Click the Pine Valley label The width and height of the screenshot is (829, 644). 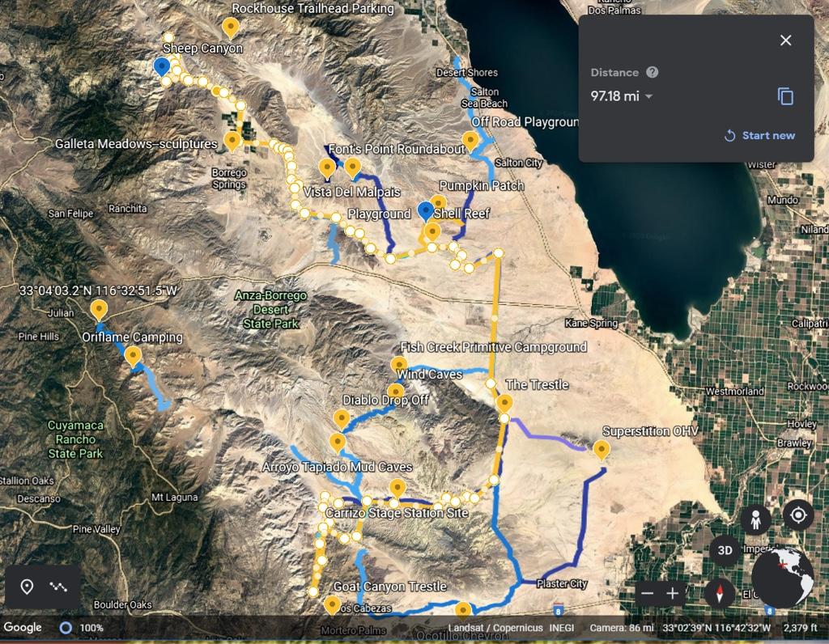[96, 529]
